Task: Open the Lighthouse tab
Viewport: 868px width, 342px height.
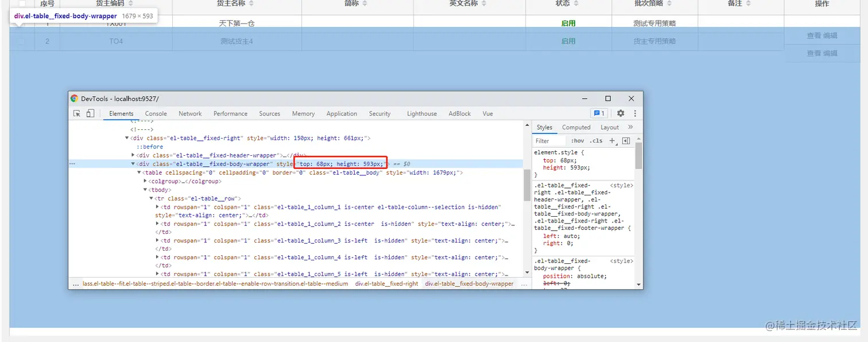Action: (x=422, y=114)
